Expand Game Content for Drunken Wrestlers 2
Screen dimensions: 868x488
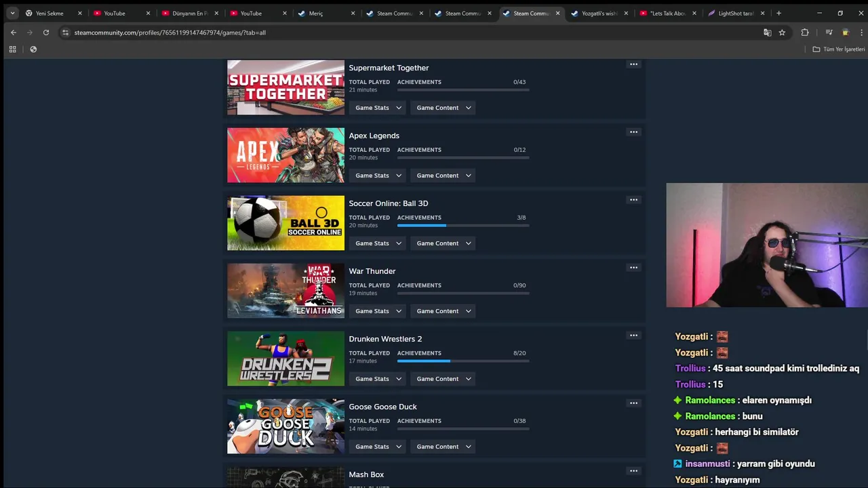pos(443,379)
